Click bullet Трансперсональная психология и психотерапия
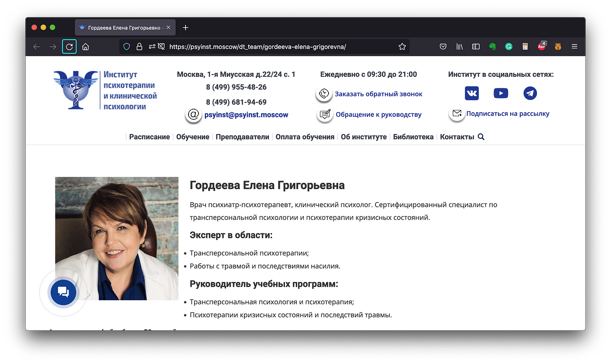The width and height of the screenshot is (611, 364). tap(272, 302)
